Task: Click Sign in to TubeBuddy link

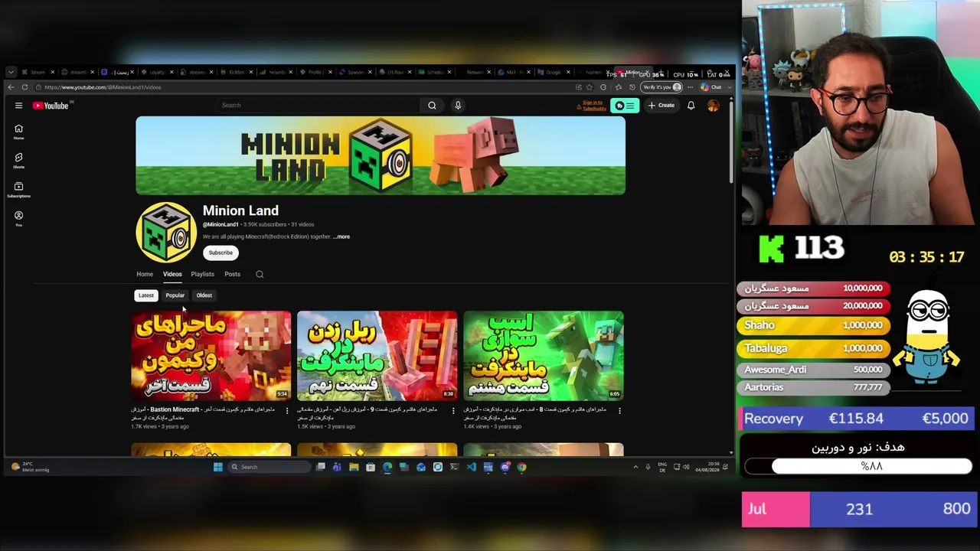Action: (x=593, y=106)
